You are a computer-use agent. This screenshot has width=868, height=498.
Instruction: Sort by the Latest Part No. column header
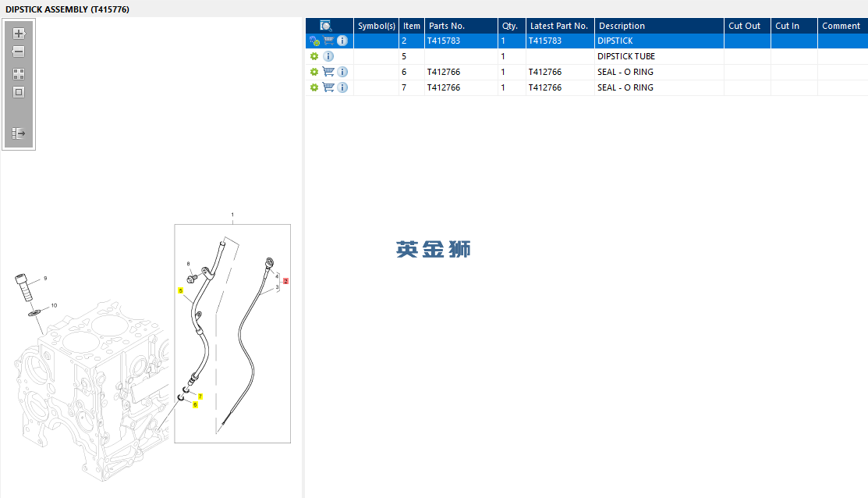click(x=560, y=26)
